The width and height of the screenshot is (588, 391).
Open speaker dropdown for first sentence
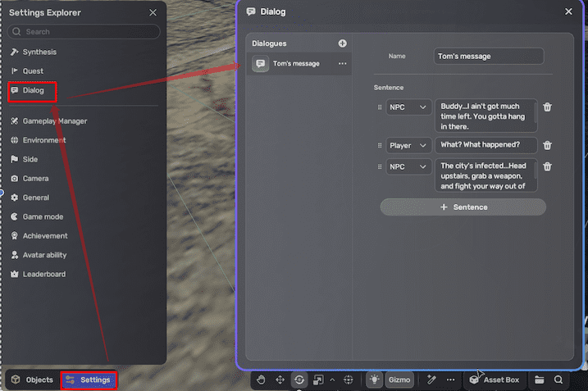408,107
